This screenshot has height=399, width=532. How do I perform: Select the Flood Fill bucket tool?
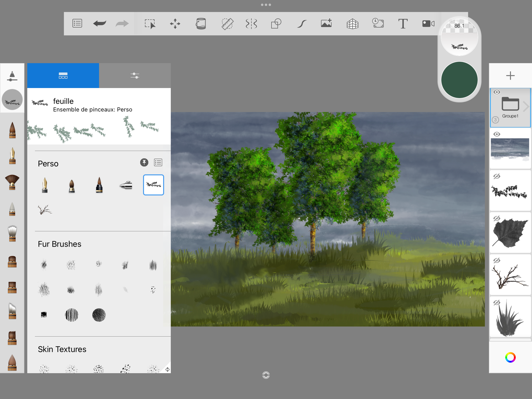[x=201, y=24]
